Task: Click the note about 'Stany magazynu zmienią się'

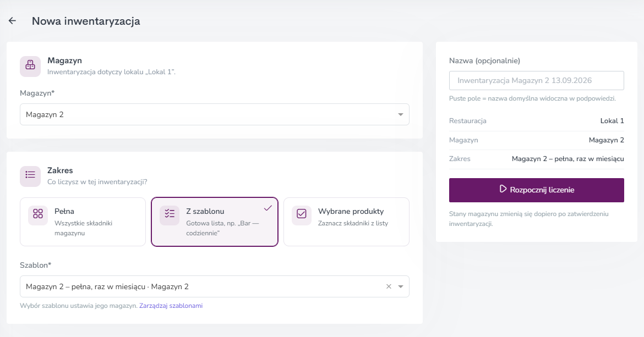Action: click(x=529, y=219)
